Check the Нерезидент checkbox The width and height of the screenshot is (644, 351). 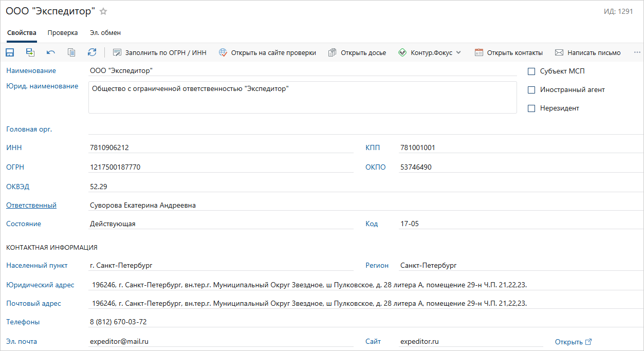click(531, 108)
